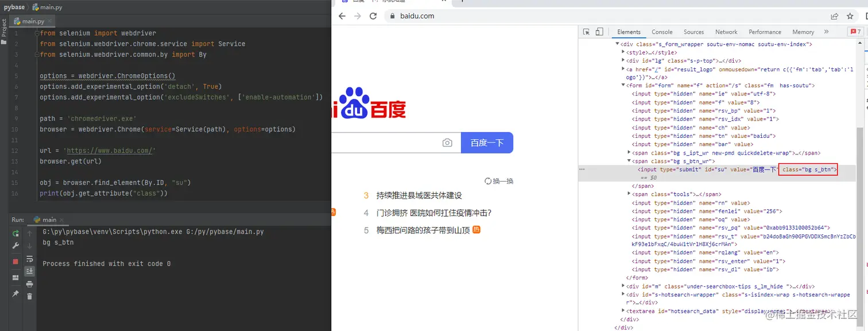868x331 pixels.
Task: Click 换一换 to refresh hot searches
Action: [x=499, y=181]
